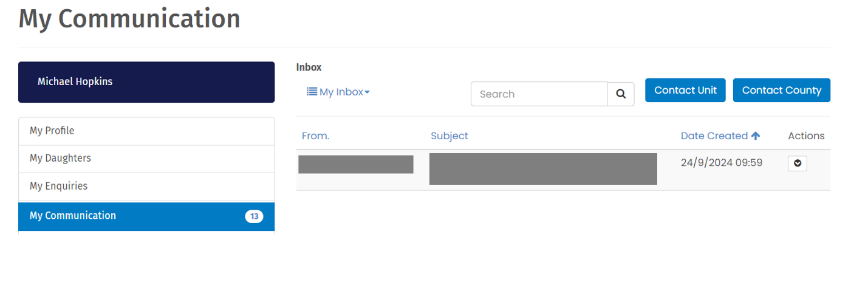Click the redacted subject of the message
This screenshot has height=282, width=868.
click(543, 169)
